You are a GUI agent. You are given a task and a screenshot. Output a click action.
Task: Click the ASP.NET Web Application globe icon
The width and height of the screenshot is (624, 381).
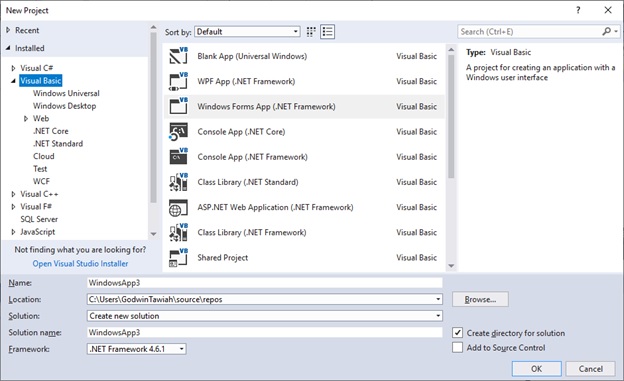tap(178, 207)
